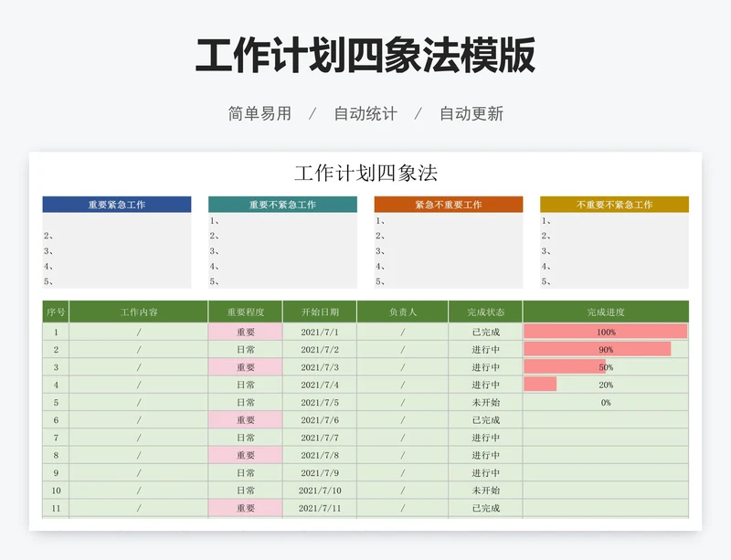Select the 序号 column header
The image size is (731, 560).
click(x=56, y=312)
